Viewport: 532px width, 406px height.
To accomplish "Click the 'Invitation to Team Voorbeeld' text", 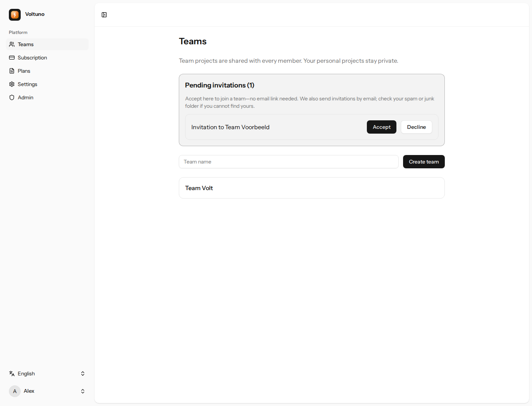I will tap(230, 127).
